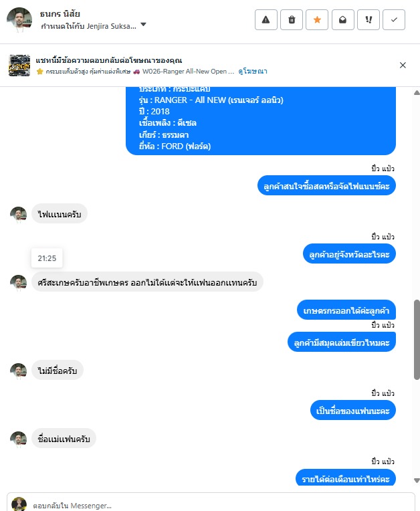The width and height of the screenshot is (420, 511).
Task: Open the Ranger ad thumbnail image
Action: [19, 66]
